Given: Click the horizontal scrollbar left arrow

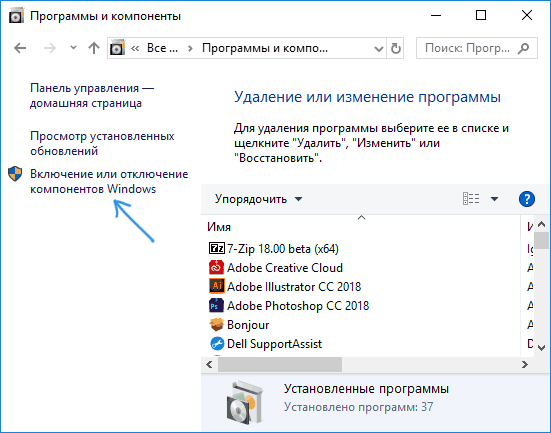Looking at the screenshot, I should 209,364.
